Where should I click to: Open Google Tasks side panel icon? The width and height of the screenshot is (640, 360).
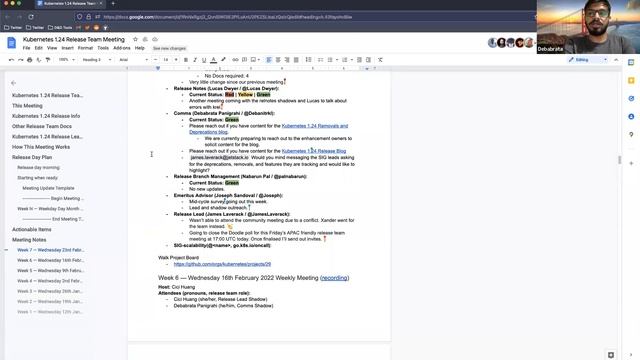pos(631,98)
